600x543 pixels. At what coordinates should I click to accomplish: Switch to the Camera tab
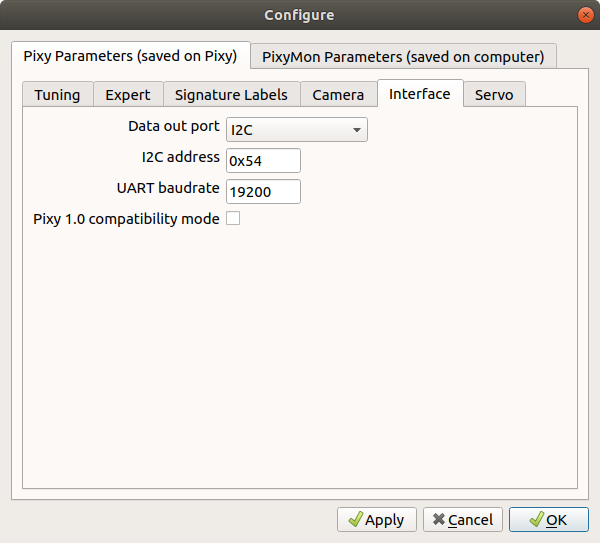coord(338,95)
